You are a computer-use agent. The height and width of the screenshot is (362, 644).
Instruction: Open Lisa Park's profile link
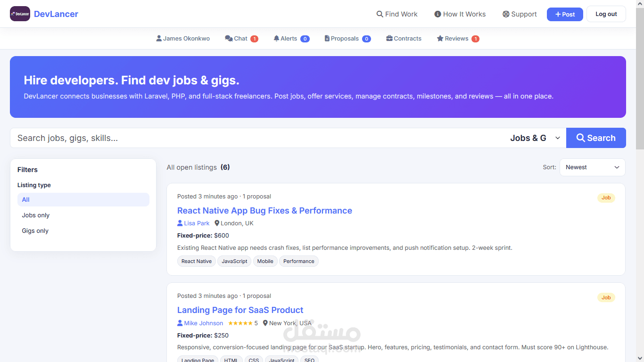click(x=193, y=223)
